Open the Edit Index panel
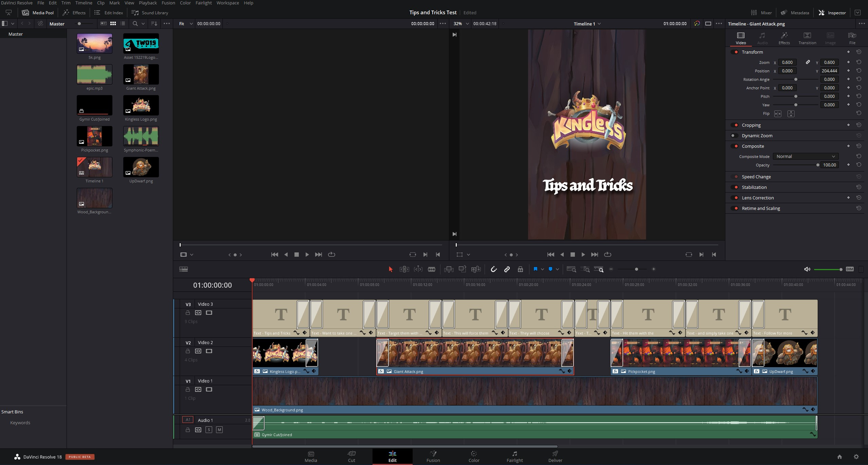 109,13
